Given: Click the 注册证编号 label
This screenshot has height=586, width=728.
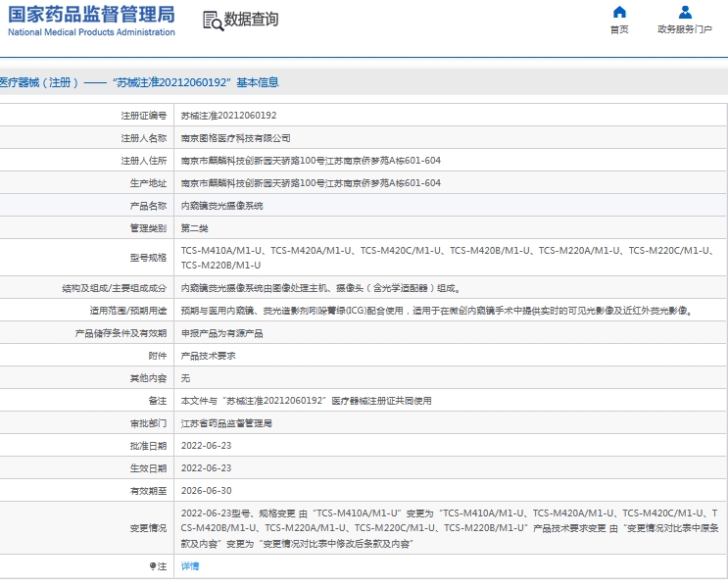Looking at the screenshot, I should tap(143, 116).
